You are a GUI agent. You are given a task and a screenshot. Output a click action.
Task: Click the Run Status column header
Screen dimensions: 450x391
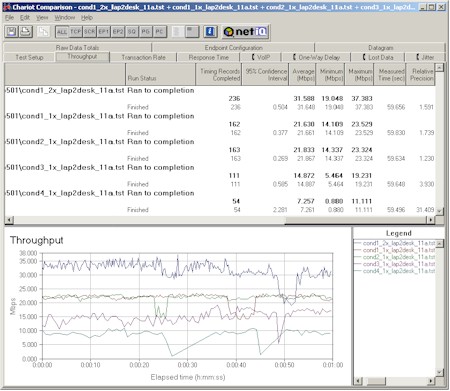tap(160, 74)
